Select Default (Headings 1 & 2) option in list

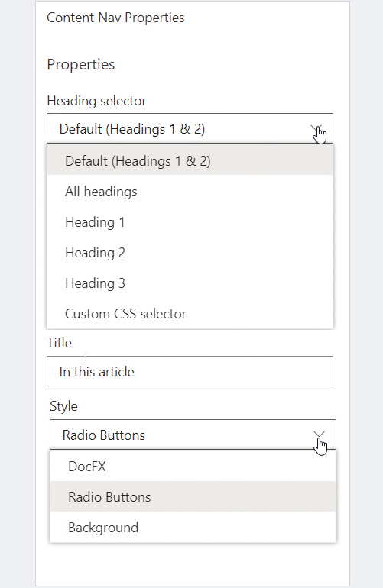pyautogui.click(x=190, y=161)
